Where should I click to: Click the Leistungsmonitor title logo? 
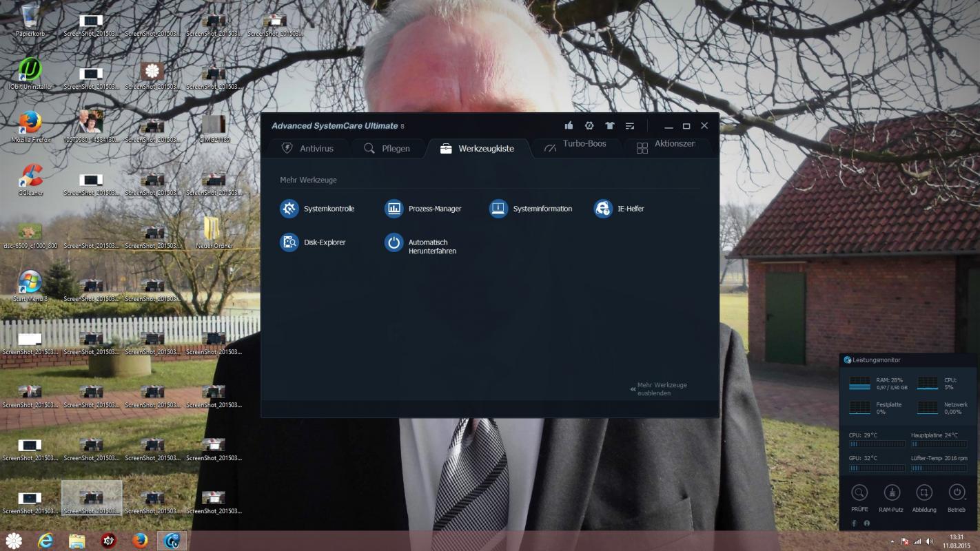848,360
